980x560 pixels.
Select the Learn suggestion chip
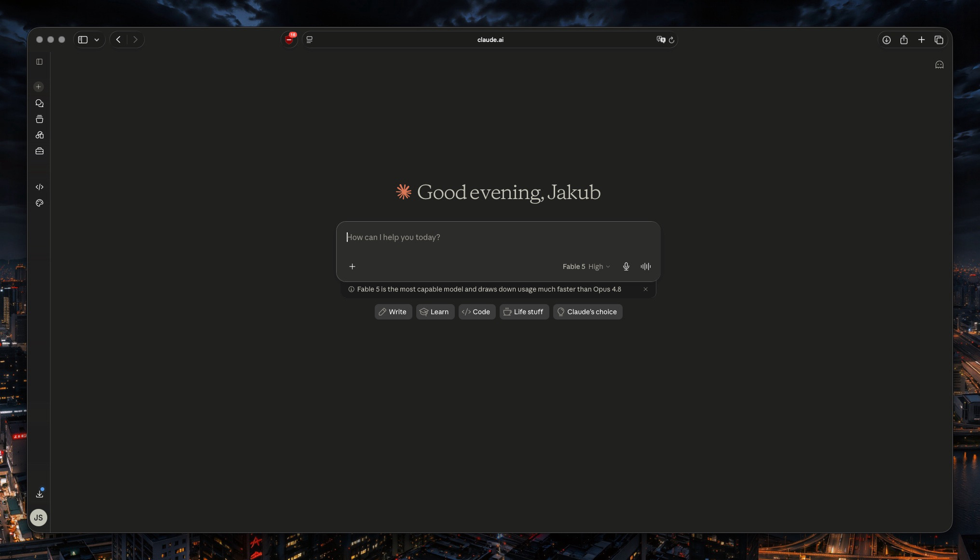click(435, 312)
